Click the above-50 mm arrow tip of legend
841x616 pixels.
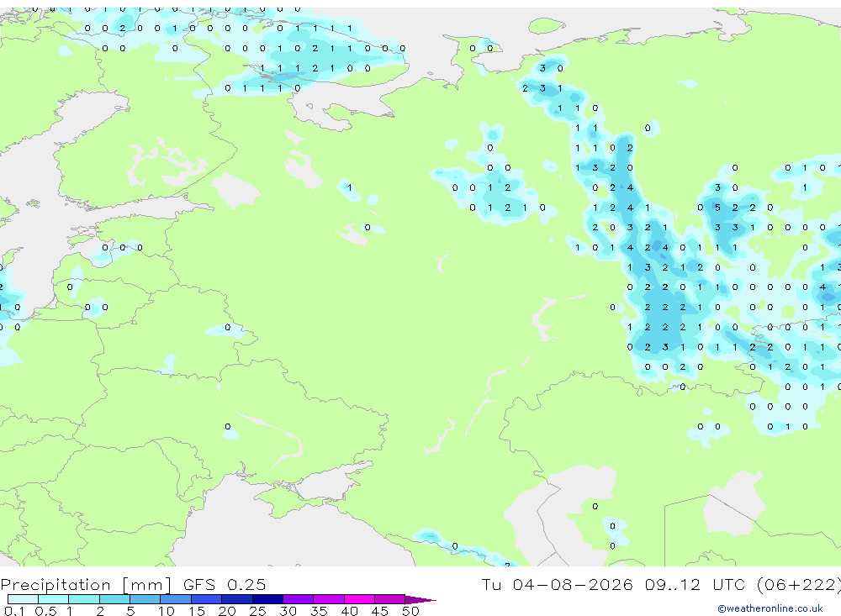pyautogui.click(x=420, y=600)
